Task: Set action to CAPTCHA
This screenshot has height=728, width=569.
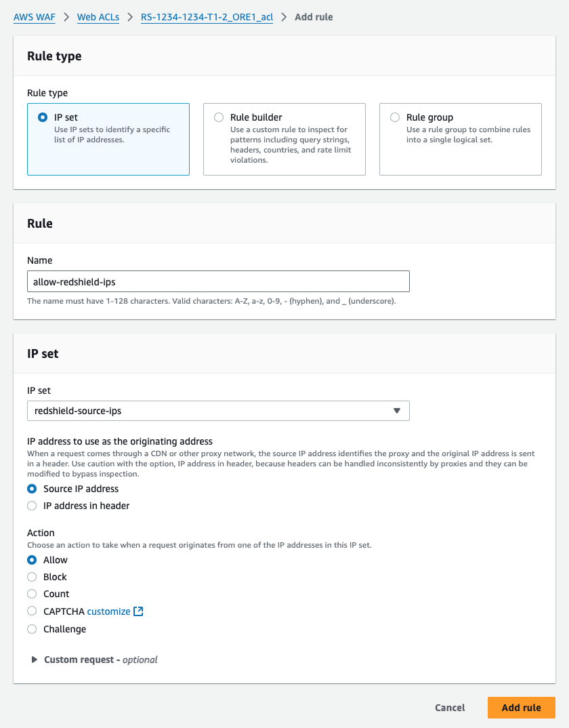Action: click(32, 611)
